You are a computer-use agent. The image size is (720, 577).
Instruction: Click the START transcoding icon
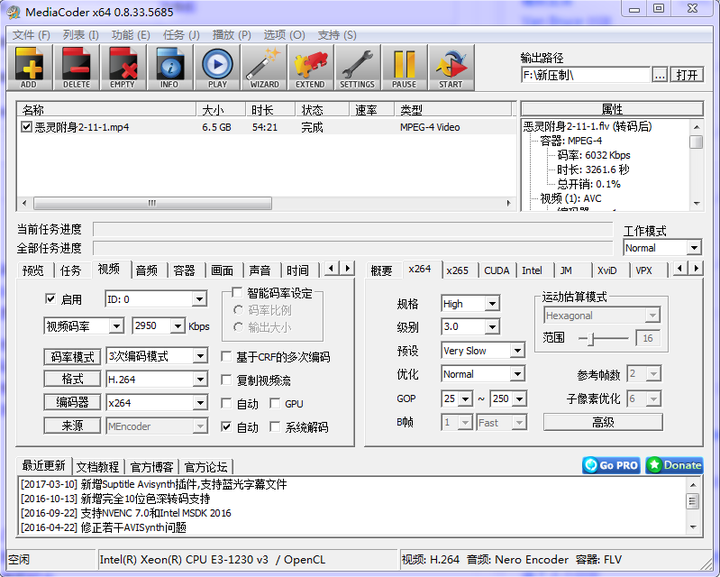pos(451,67)
